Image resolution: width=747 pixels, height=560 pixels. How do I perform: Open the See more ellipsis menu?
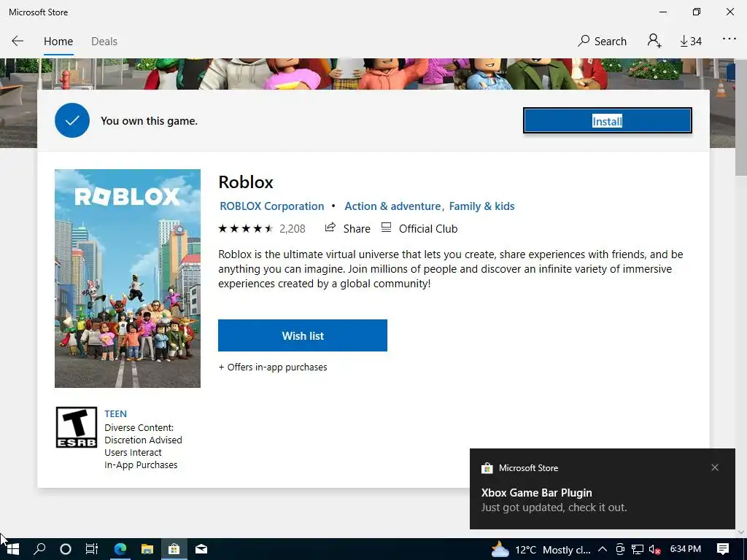729,39
